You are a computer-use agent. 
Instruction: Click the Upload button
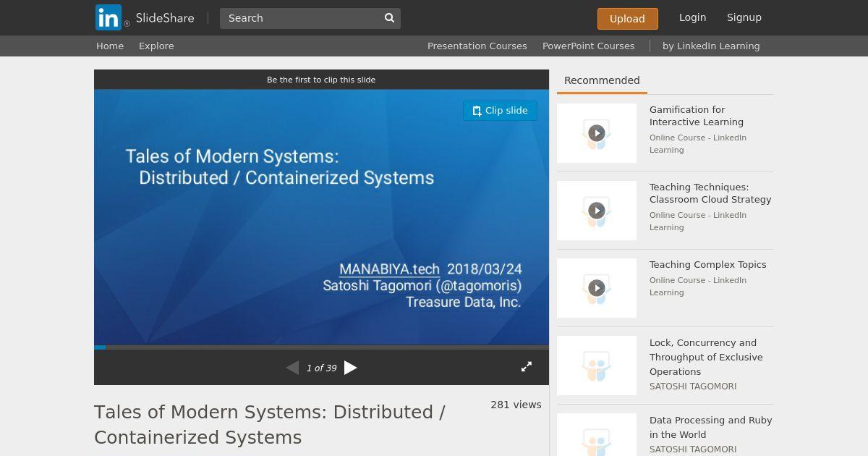tap(627, 19)
